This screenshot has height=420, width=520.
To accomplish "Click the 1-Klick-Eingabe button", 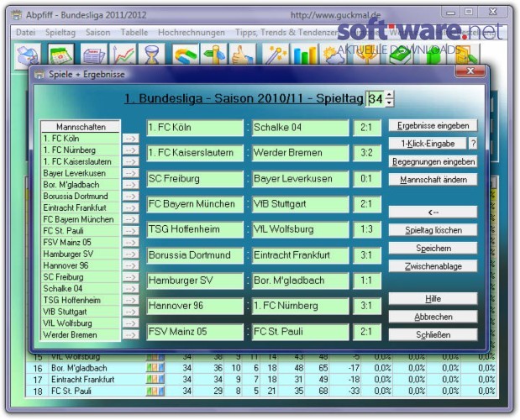I will 428,144.
